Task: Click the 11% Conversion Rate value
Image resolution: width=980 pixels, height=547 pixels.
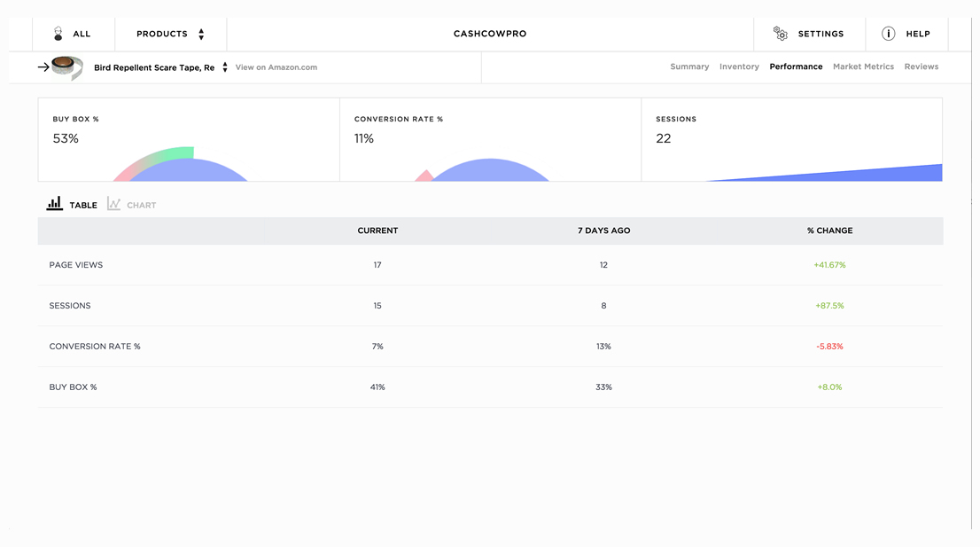Action: (x=364, y=139)
